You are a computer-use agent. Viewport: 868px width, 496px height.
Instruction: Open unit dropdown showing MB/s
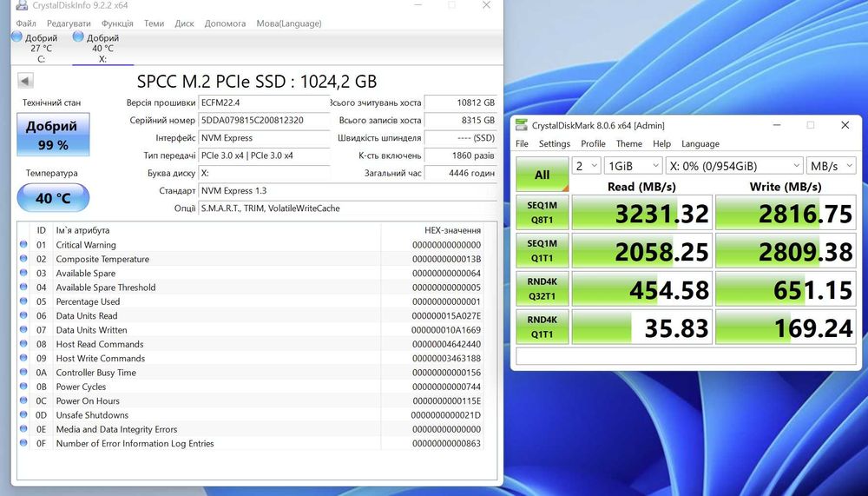click(831, 166)
